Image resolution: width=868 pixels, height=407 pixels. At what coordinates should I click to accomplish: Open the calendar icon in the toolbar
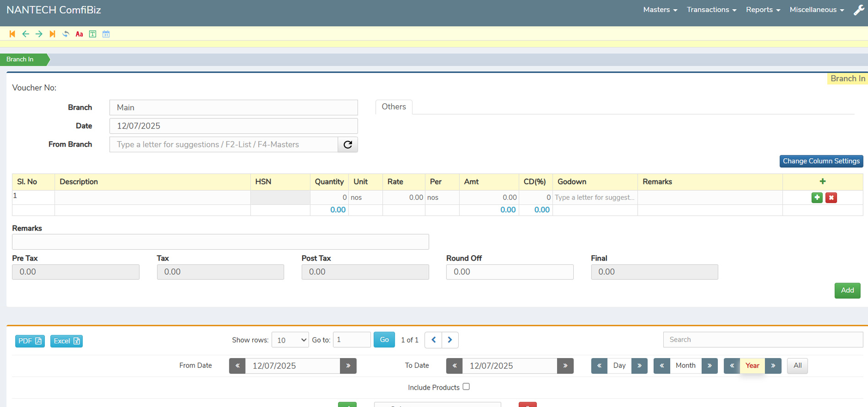pos(106,34)
